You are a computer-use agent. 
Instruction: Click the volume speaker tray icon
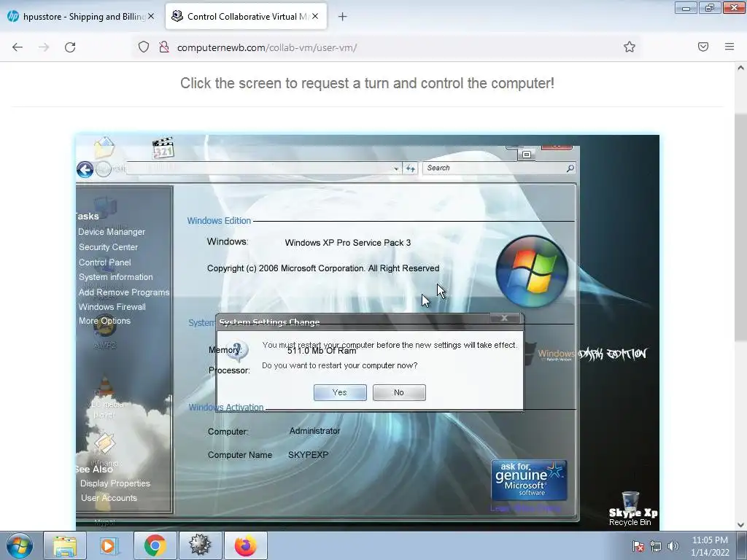click(673, 546)
